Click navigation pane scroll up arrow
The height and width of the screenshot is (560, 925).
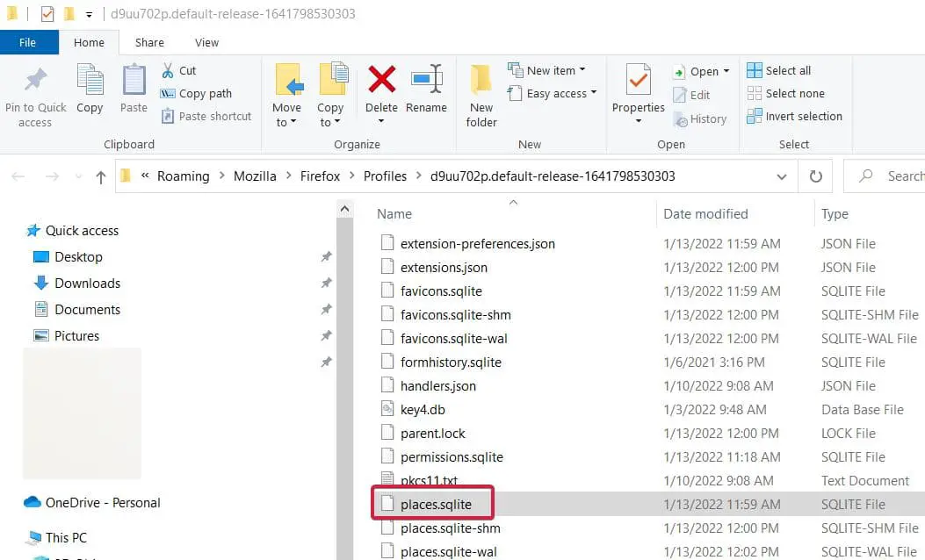(344, 209)
